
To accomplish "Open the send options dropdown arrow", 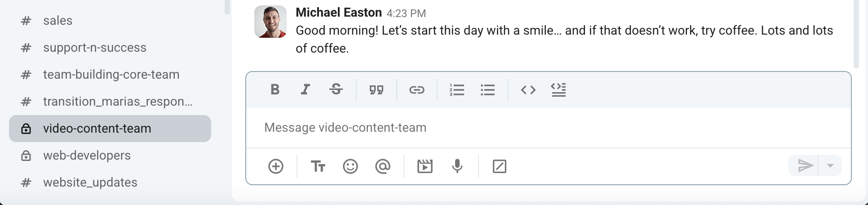I will tap(830, 166).
